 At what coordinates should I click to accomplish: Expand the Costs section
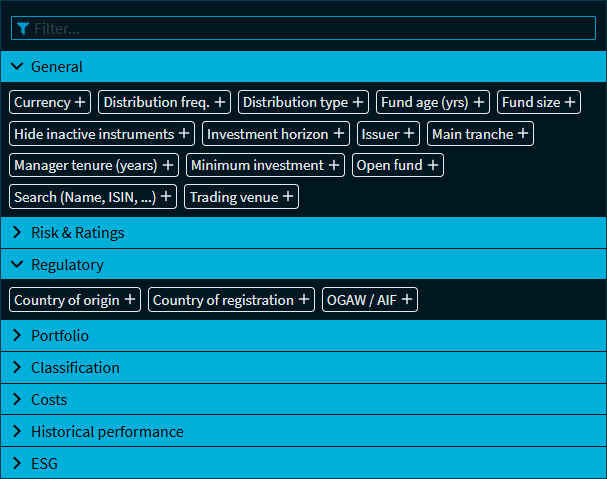click(17, 400)
